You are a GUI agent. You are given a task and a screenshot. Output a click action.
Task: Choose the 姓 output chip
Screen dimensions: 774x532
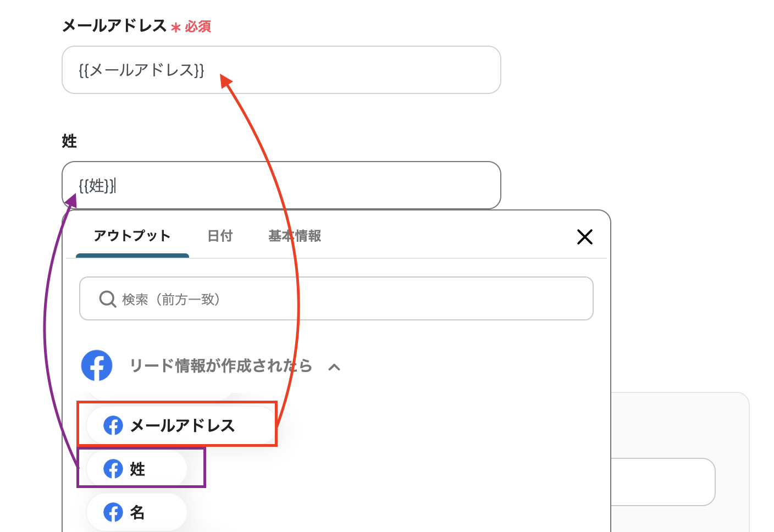pos(137,469)
